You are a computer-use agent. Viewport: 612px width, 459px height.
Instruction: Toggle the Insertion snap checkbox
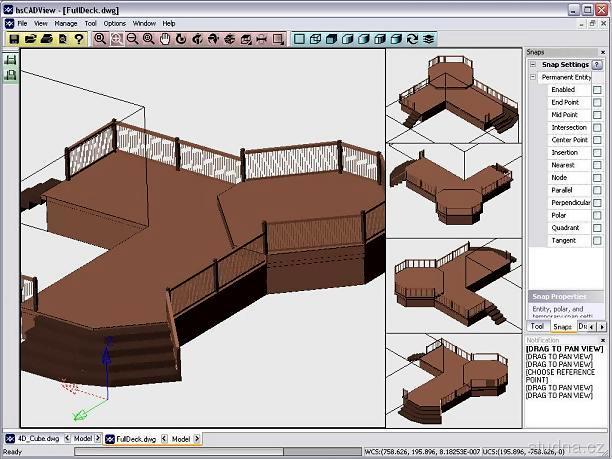(597, 153)
